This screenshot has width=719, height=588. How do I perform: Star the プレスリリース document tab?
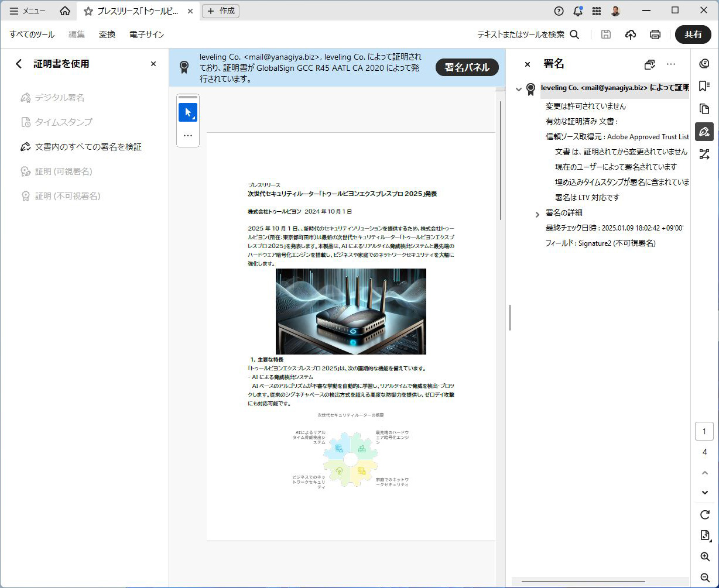(x=88, y=11)
